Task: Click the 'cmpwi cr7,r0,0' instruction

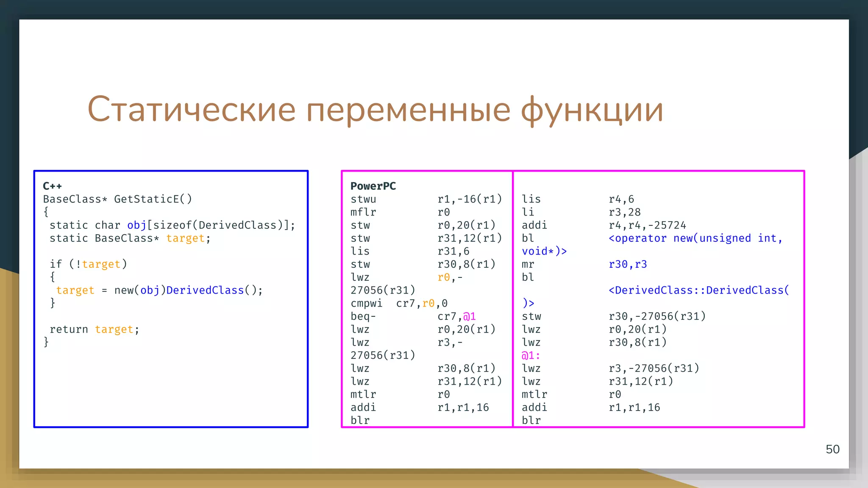Action: pyautogui.click(x=399, y=303)
